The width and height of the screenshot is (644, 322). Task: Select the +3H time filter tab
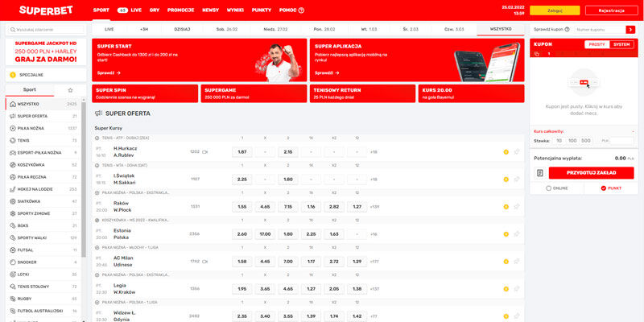click(x=144, y=30)
